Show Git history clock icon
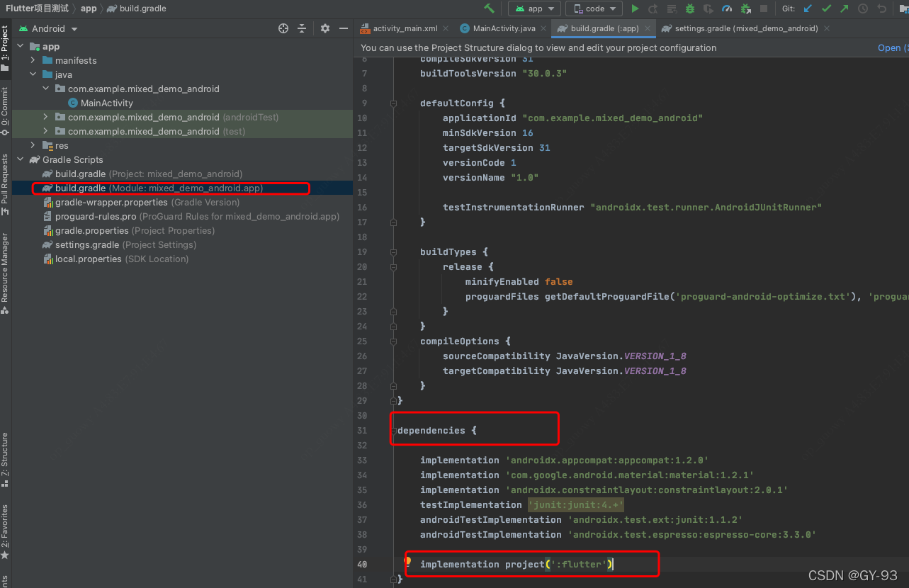Image resolution: width=909 pixels, height=588 pixels. pos(863,9)
